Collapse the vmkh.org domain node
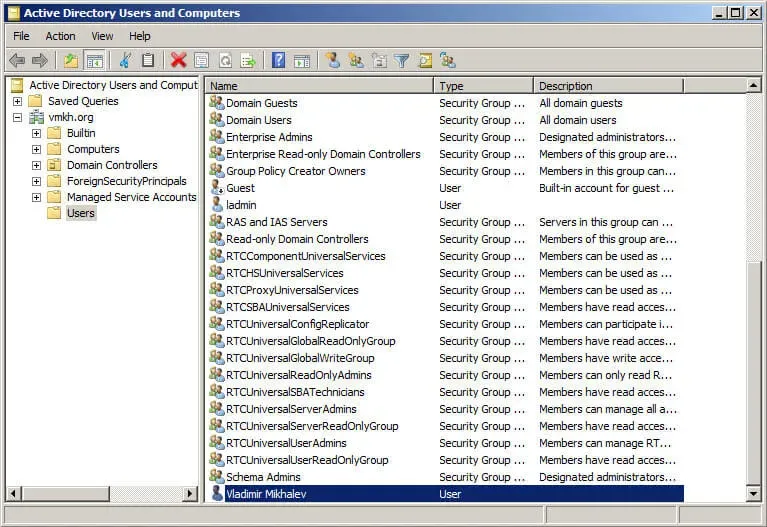 pyautogui.click(x=18, y=117)
